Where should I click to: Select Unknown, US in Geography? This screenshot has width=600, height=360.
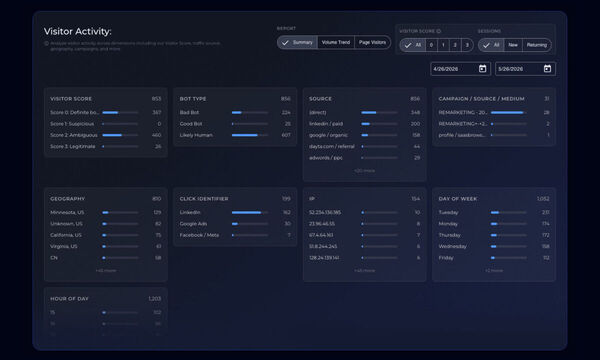(106, 224)
